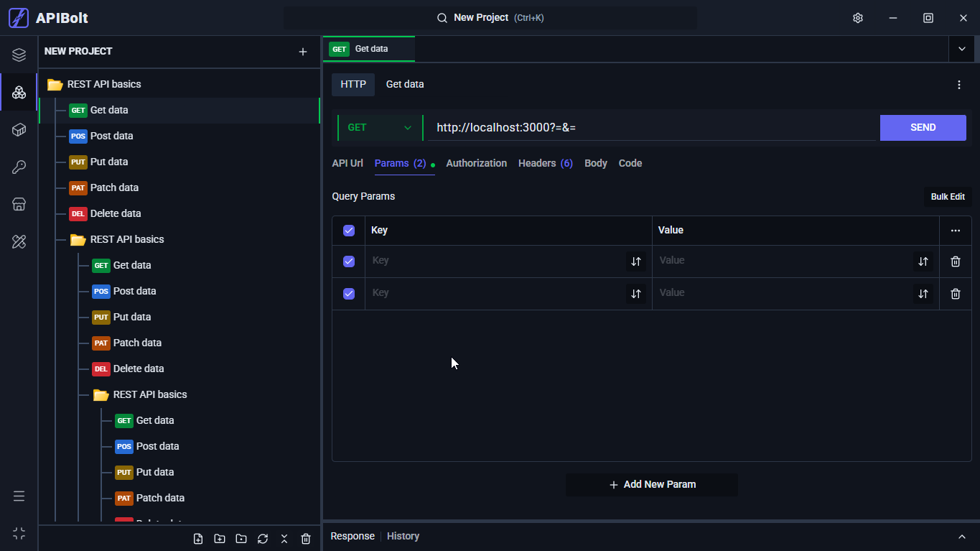Open the settings gear in title bar
The height and width of the screenshot is (551, 980).
point(858,18)
